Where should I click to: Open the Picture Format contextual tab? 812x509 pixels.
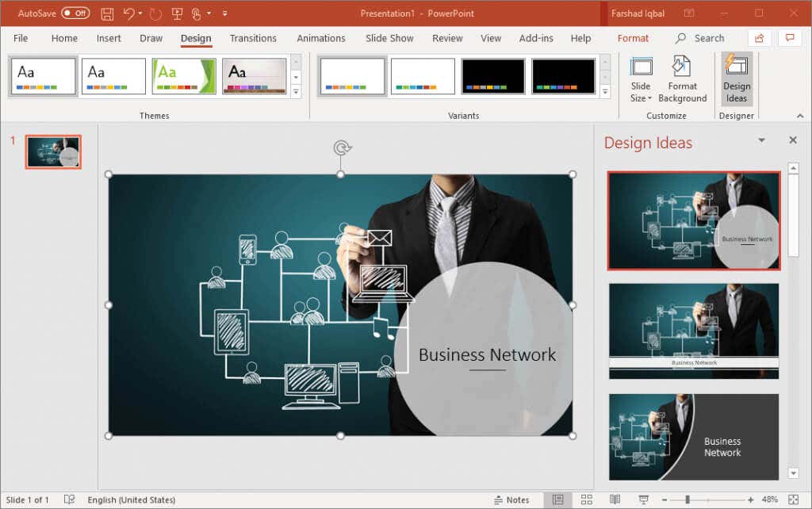[x=633, y=38]
